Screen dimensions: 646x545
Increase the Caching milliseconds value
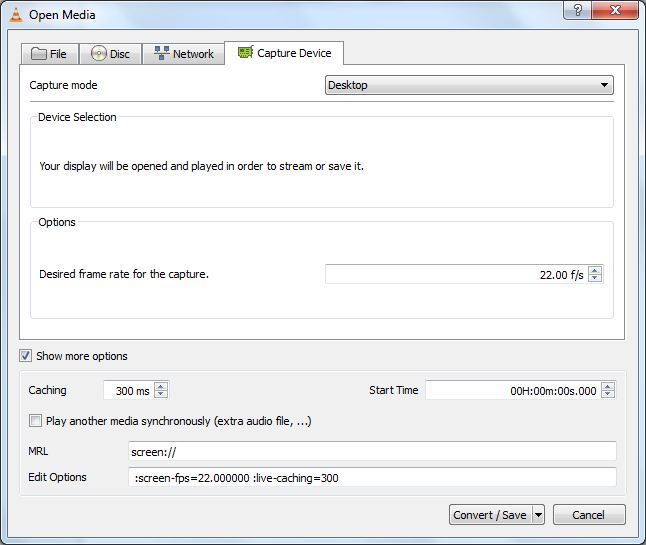click(x=161, y=386)
